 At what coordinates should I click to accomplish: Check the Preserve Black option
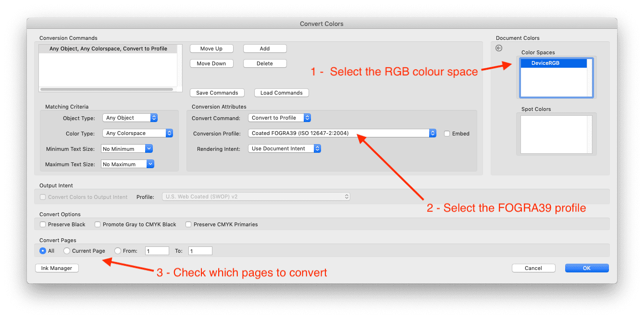tap(43, 224)
